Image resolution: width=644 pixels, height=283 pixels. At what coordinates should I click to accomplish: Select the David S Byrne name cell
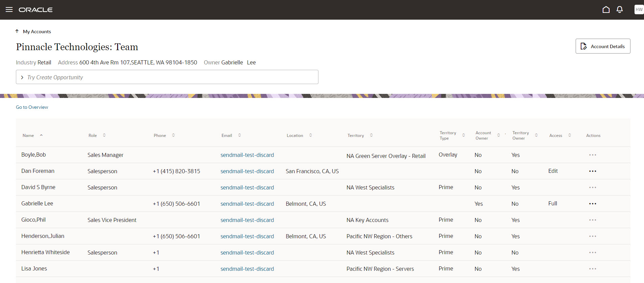point(38,187)
